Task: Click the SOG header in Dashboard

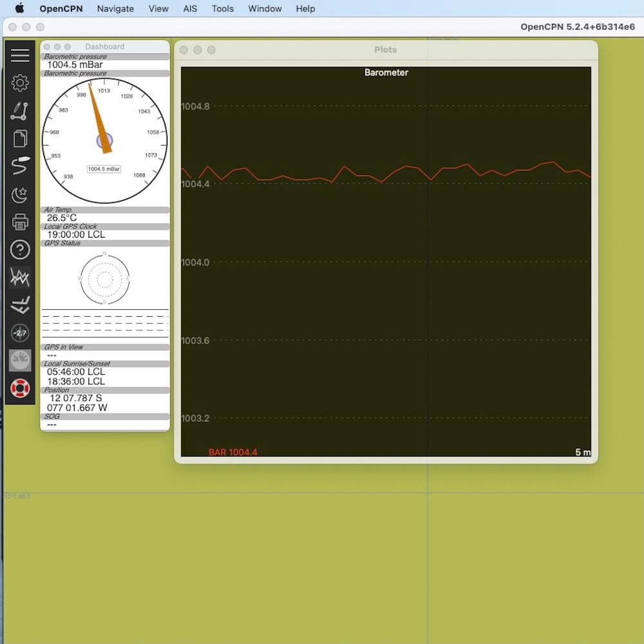Action: 105,417
